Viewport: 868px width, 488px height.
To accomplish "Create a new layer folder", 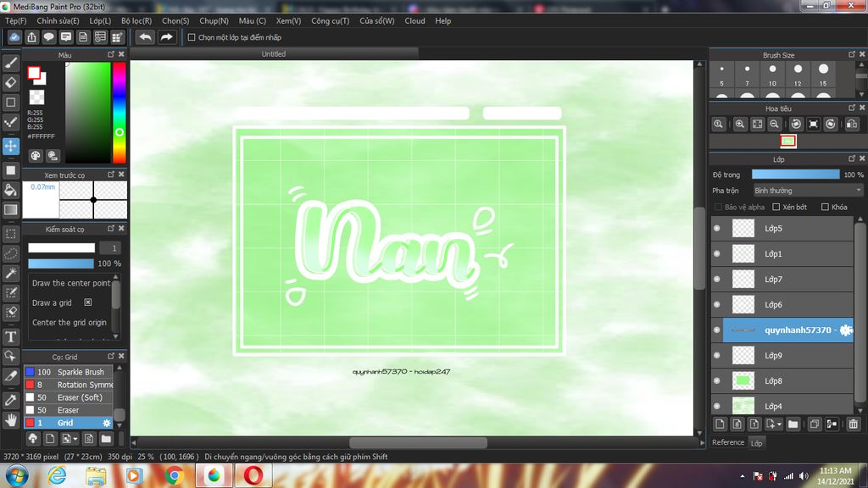I will (x=793, y=424).
